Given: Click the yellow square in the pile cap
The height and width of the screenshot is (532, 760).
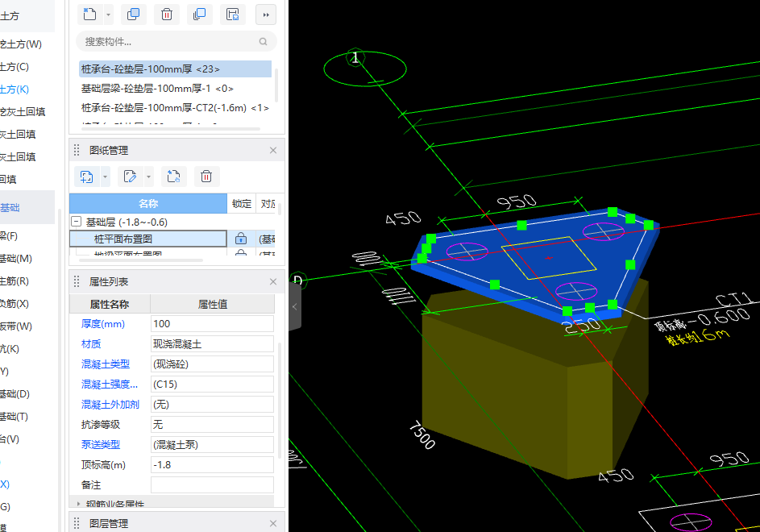Looking at the screenshot, I should coord(549,258).
